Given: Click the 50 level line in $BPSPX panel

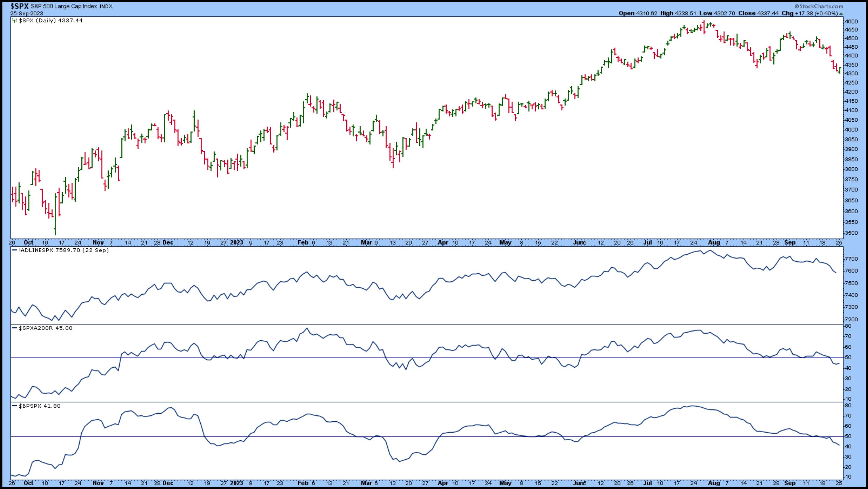Looking at the screenshot, I should (x=404, y=437).
